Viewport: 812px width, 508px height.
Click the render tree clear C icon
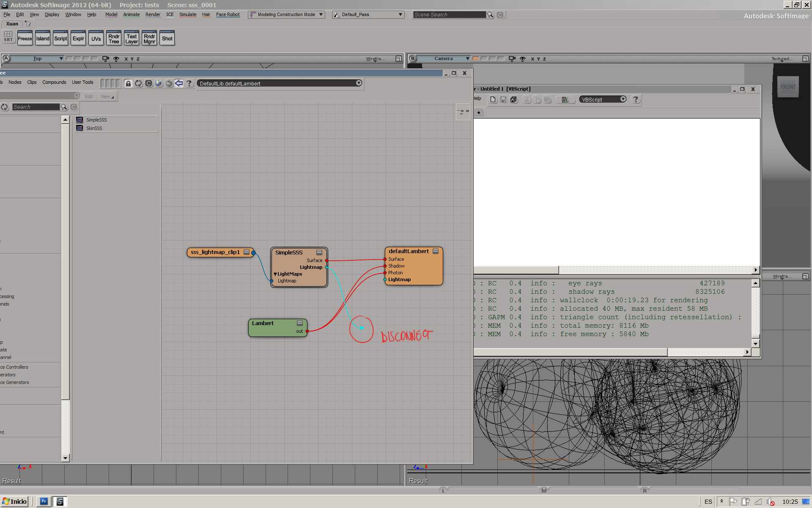(148, 83)
